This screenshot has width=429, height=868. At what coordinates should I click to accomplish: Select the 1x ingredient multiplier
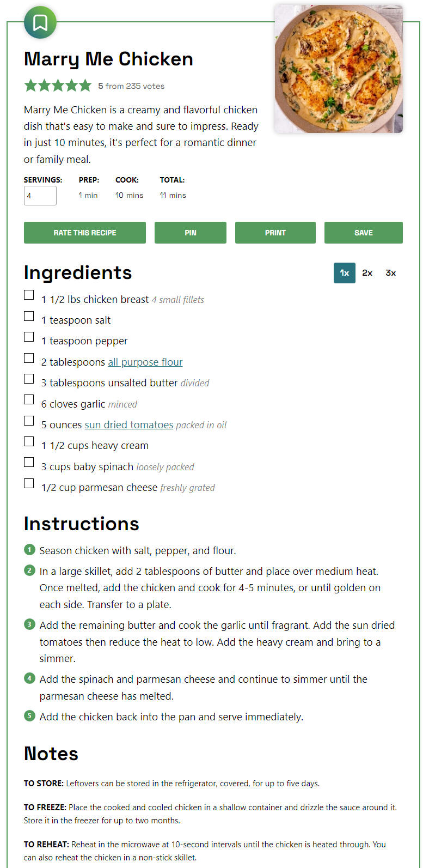tap(345, 273)
